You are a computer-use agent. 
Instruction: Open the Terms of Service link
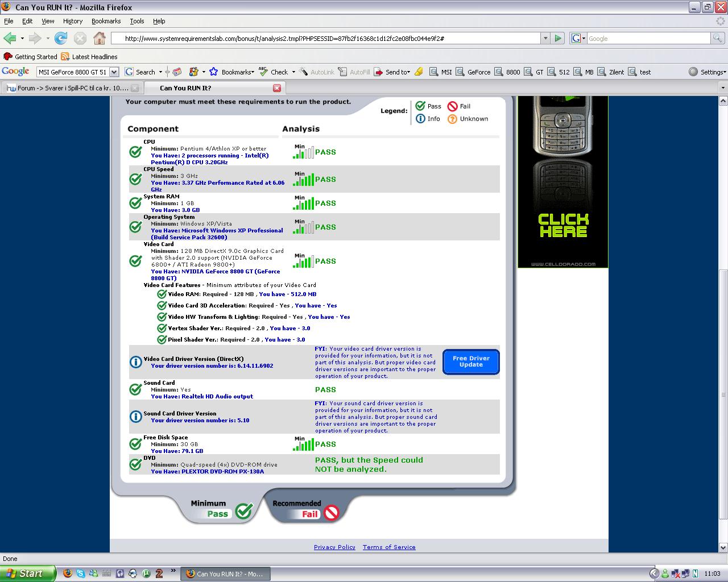(x=389, y=547)
